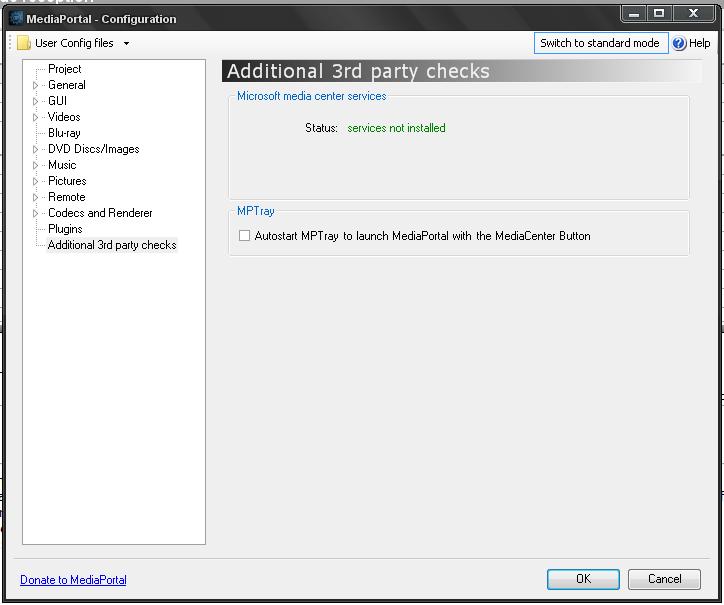This screenshot has height=605, width=724.
Task: Select Plugins in the settings tree
Action: pyautogui.click(x=65, y=229)
